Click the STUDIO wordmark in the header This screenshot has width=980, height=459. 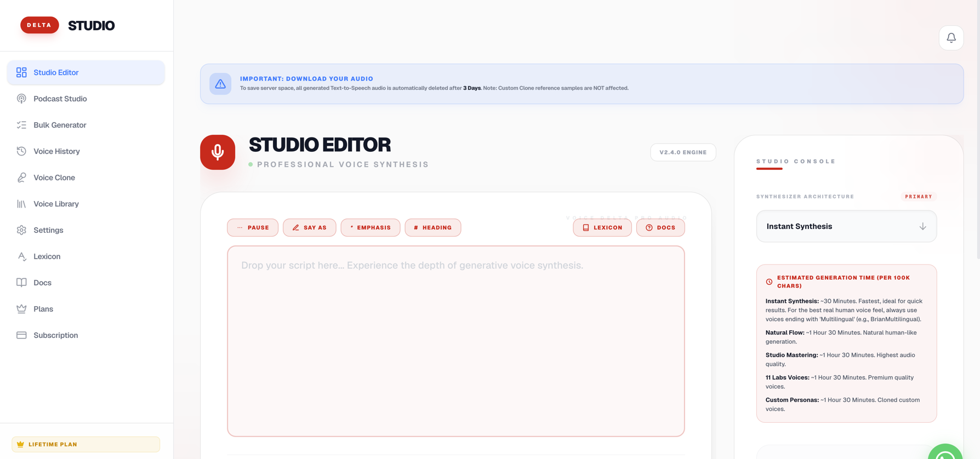[92, 26]
